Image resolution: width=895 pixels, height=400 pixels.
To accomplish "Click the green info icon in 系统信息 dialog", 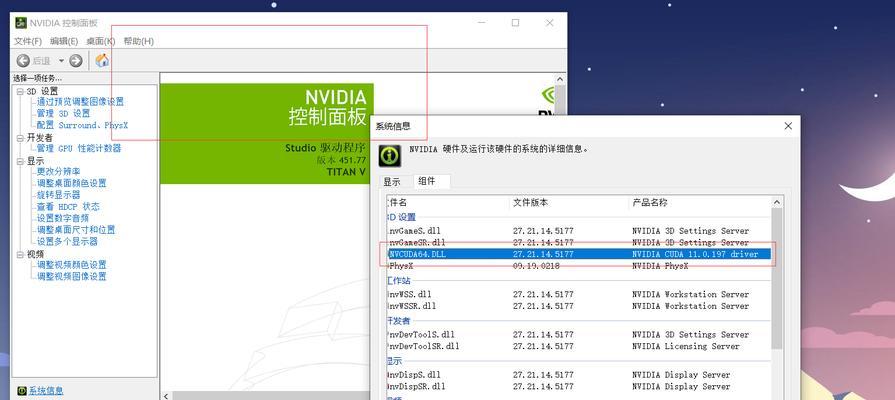I will (x=389, y=155).
